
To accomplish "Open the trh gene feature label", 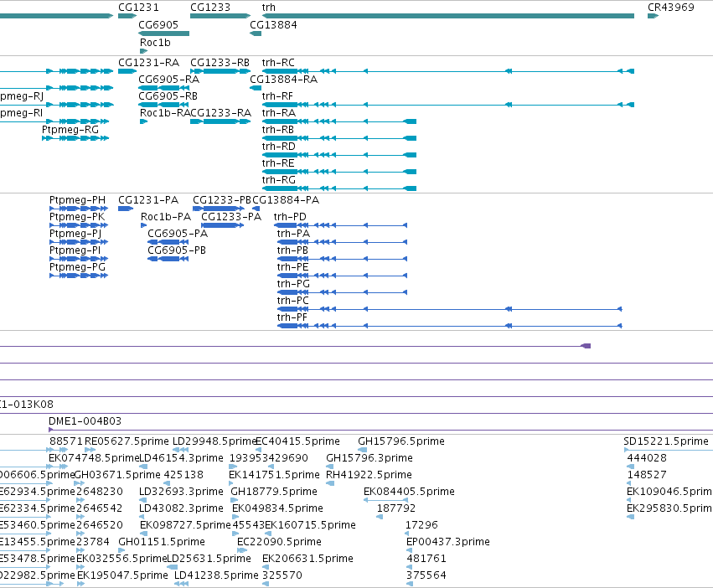I will pyautogui.click(x=268, y=8).
